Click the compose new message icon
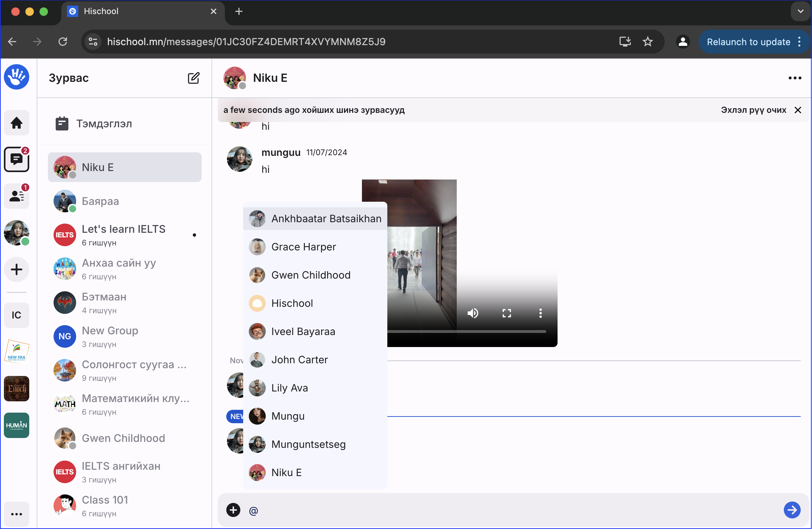This screenshot has height=529, width=812. coord(193,78)
